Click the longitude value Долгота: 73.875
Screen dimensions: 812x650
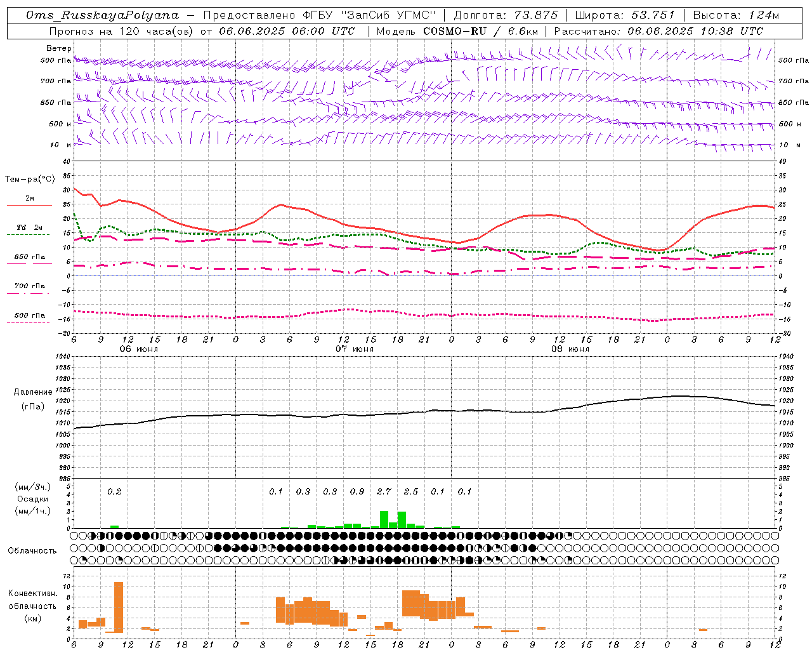point(506,15)
